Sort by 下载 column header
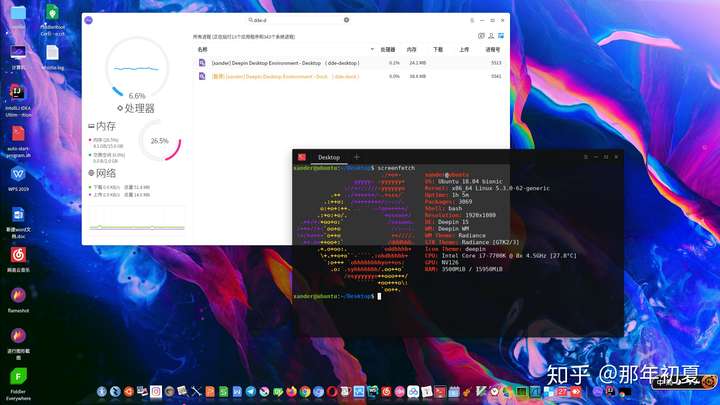The image size is (720, 405). tap(438, 49)
